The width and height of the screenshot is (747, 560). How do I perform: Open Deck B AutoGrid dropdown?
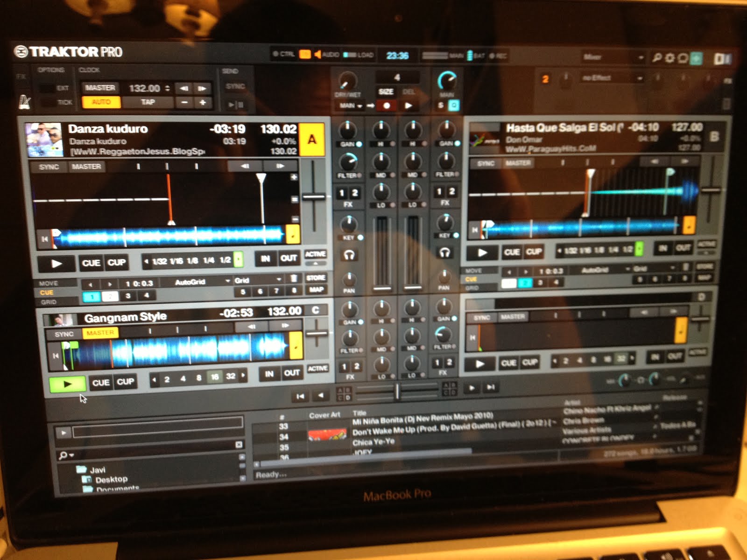pos(605,269)
